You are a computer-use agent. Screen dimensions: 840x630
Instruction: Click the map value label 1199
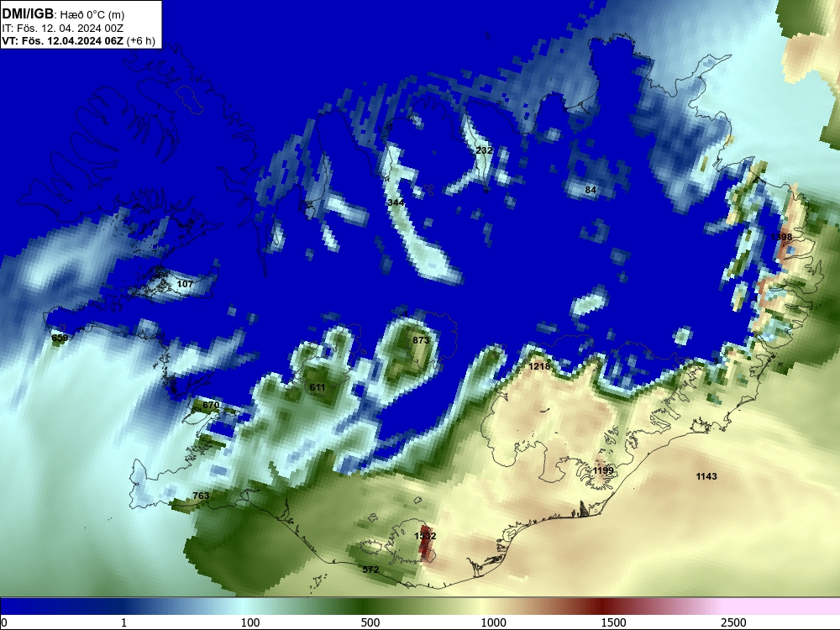coord(603,470)
